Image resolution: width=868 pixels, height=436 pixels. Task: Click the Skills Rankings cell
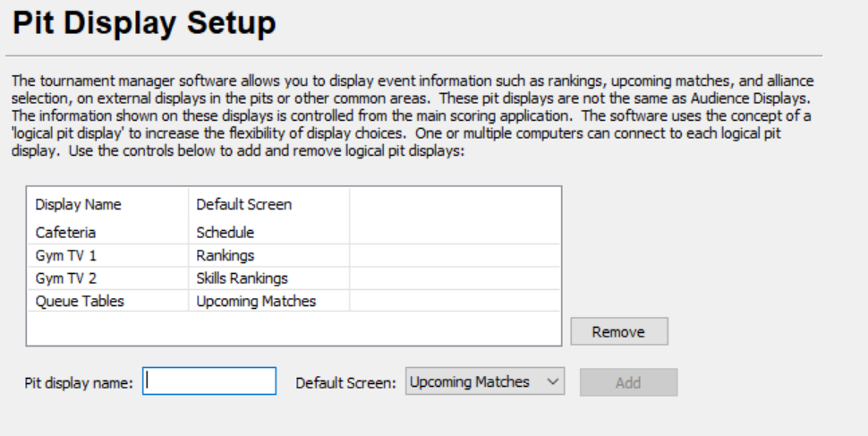[x=242, y=278]
